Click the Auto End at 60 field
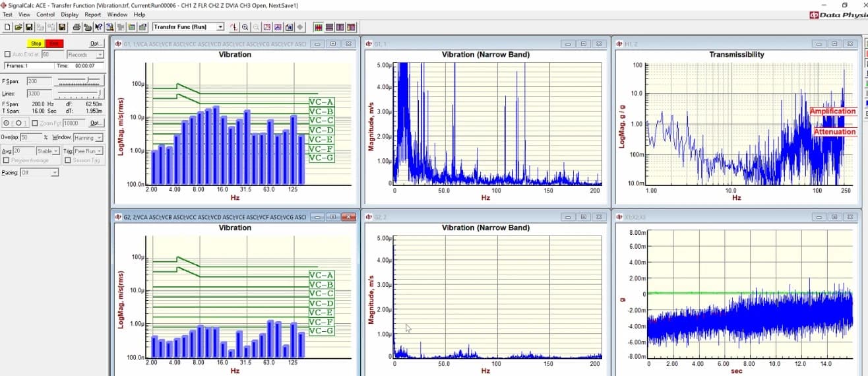868x376 pixels. pyautogui.click(x=53, y=55)
